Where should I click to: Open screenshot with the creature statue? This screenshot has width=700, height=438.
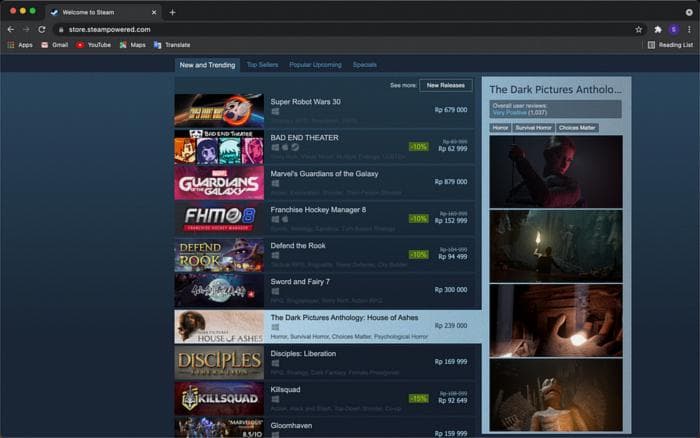click(556, 396)
